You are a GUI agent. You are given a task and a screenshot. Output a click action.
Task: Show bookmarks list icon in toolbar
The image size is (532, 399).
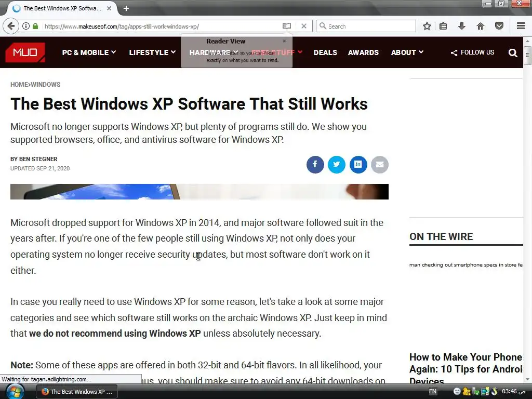tap(443, 26)
